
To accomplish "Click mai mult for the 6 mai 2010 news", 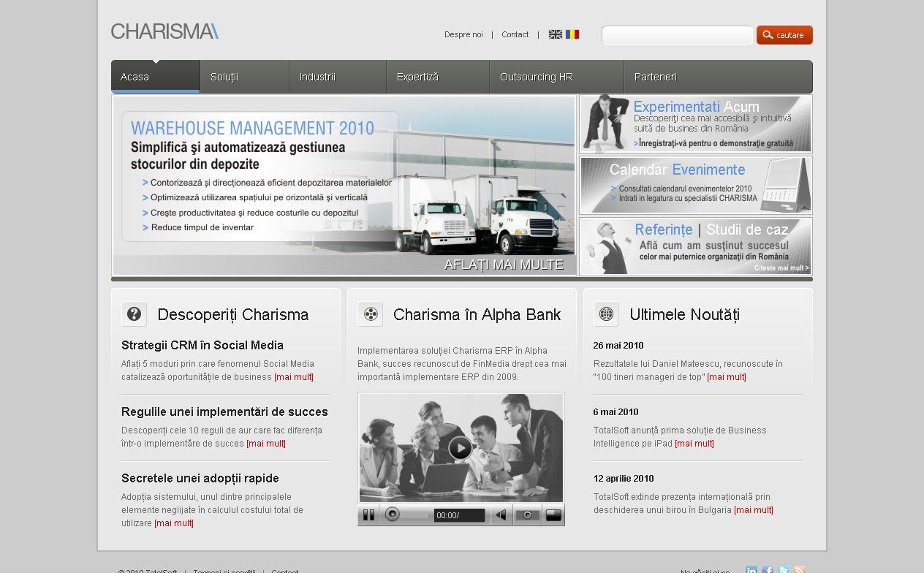I will click(x=694, y=444).
